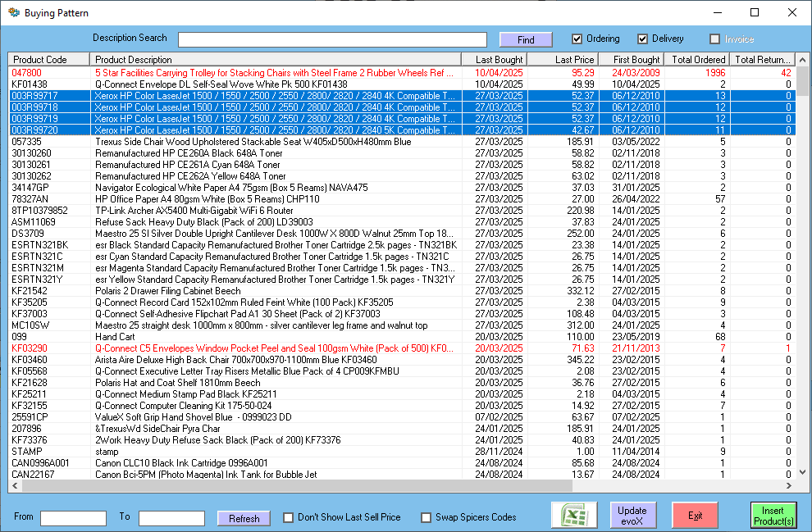Select Remanufactured HP CE260A Black 648A Toner
Viewport: 812px width, 532px height.
tap(402, 153)
